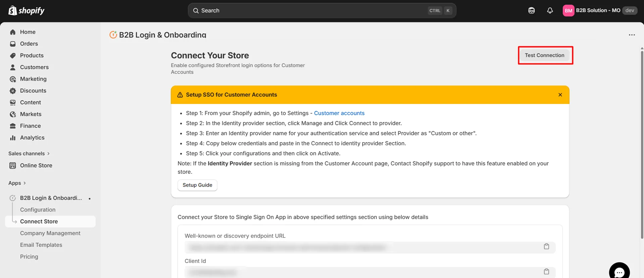Viewport: 644px width, 278px height.
Task: Open Markets in sidebar
Action: pyautogui.click(x=31, y=114)
